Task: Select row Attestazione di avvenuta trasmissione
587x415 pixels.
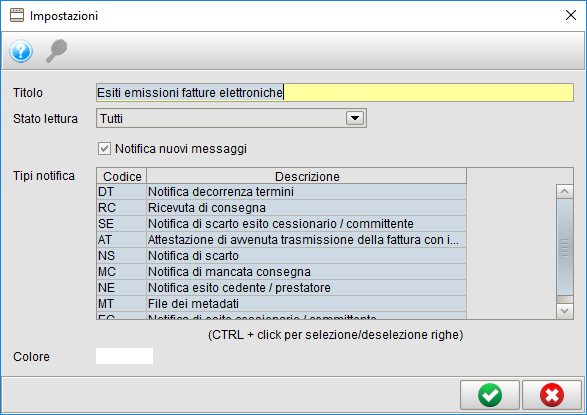Action: tap(282, 239)
